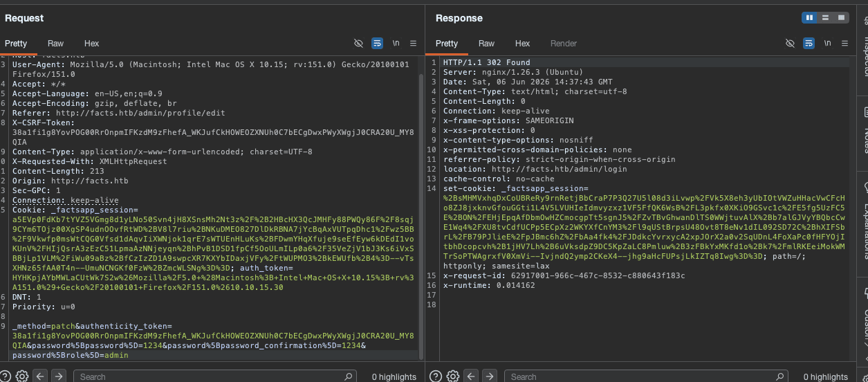Select the combined tabs layout icon
The height and width of the screenshot is (382, 868).
click(841, 17)
